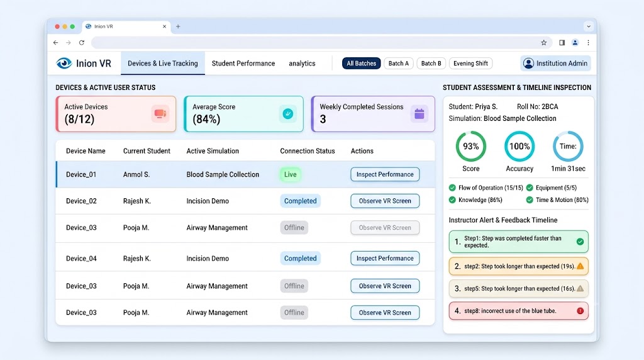Click the Time progress ring

click(x=568, y=146)
